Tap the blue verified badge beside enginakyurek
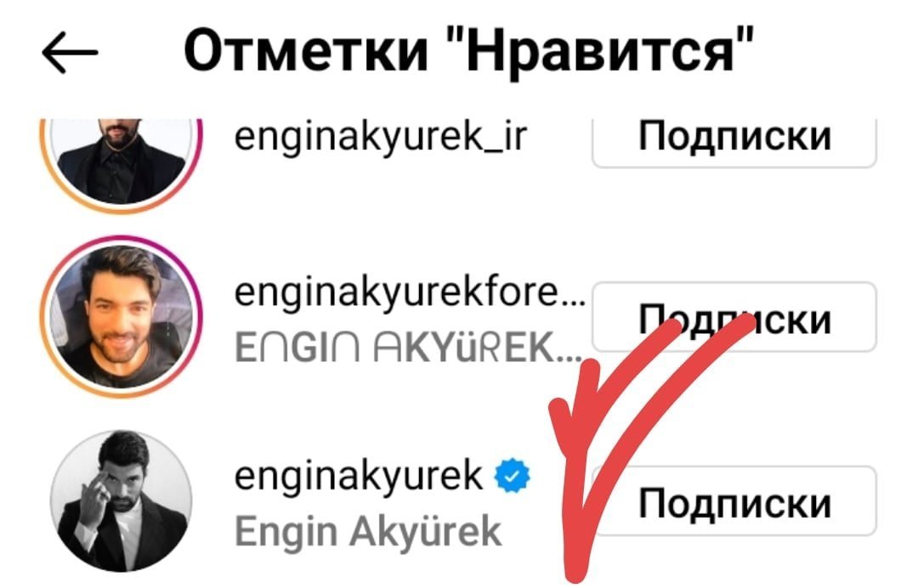 (513, 476)
